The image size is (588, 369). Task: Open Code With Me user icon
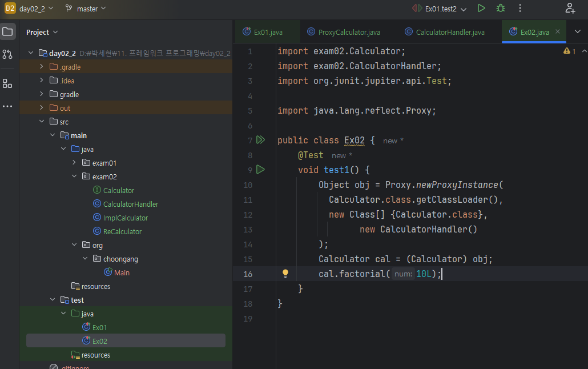pyautogui.click(x=570, y=8)
